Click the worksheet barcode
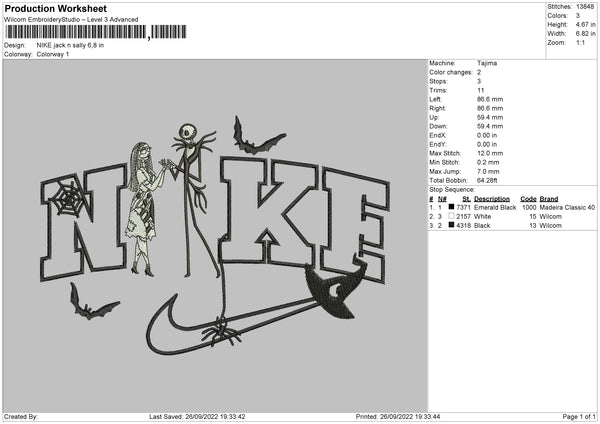The width and height of the screenshot is (600, 424). [95, 32]
